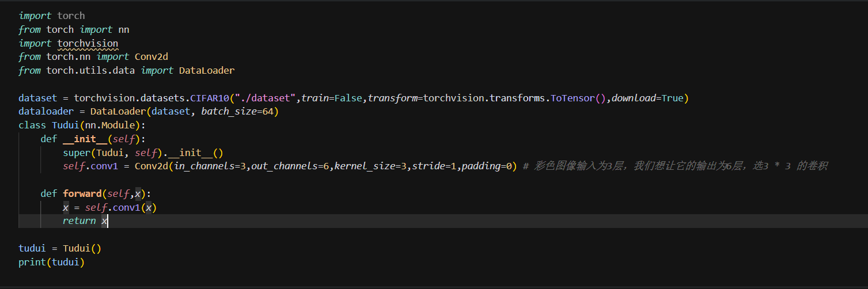Click in_channels=3 argument
This screenshot has height=289, width=868.
(x=210, y=168)
